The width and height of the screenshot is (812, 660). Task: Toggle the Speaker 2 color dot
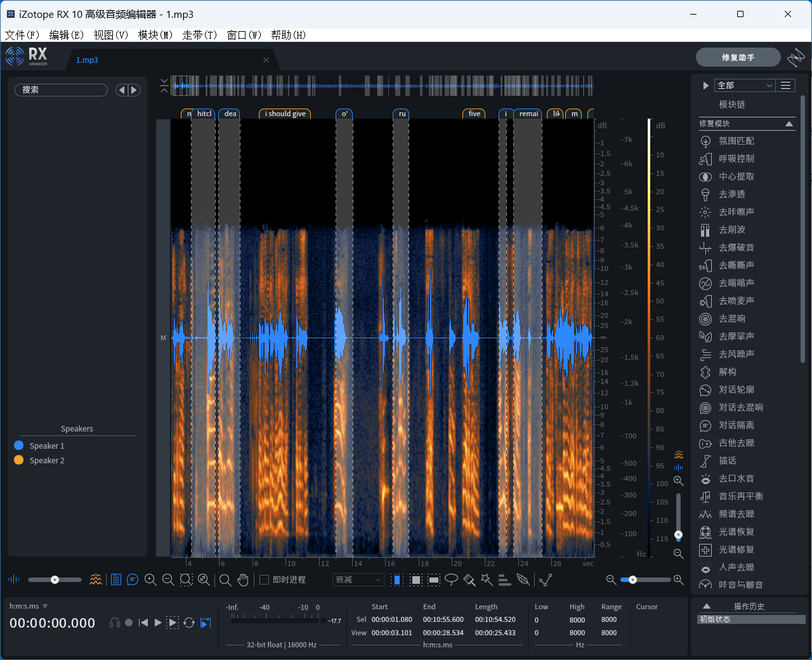[18, 460]
